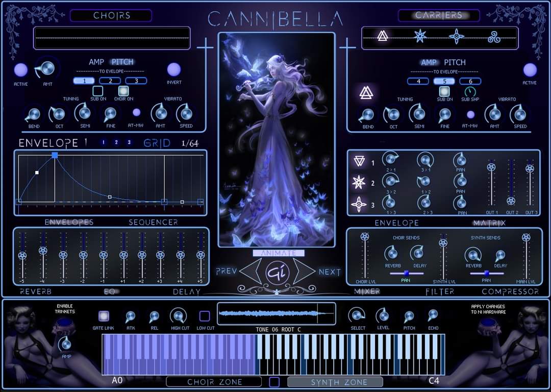This screenshot has height=392, width=551.
Task: Click the ANIMATE button
Action: tap(279, 253)
